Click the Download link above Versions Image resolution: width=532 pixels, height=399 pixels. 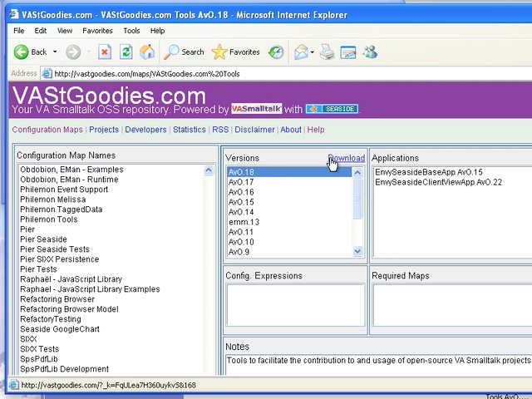click(347, 158)
